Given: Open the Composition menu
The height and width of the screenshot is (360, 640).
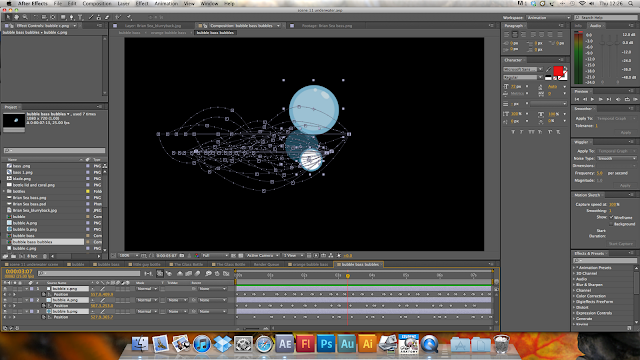Looking at the screenshot, I should click(97, 3).
